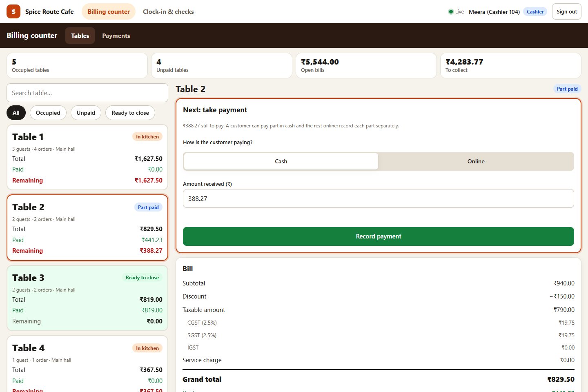
Task: Click the Service charge label
Action: pyautogui.click(x=202, y=360)
